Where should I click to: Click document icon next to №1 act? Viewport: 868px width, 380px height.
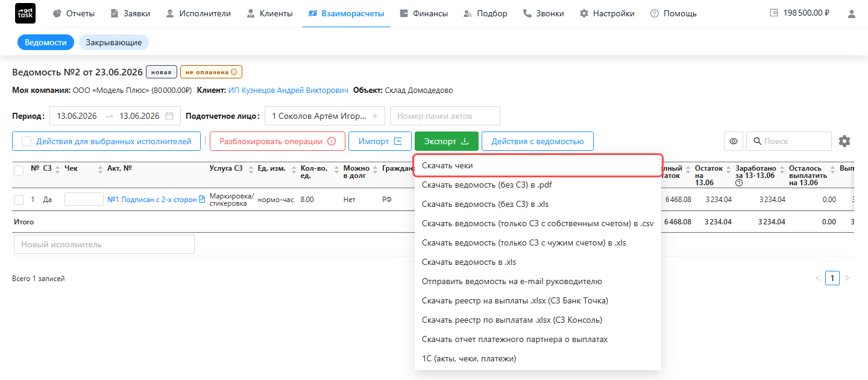(202, 200)
